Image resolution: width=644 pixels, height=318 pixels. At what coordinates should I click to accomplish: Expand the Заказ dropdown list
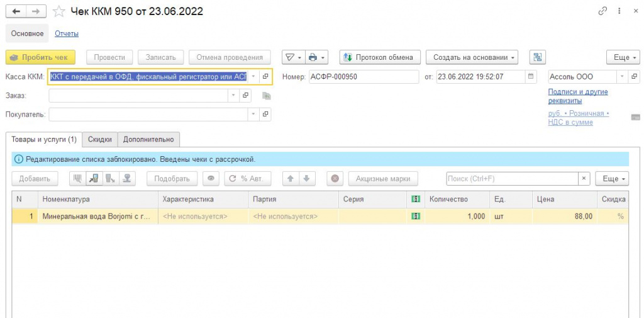point(234,96)
